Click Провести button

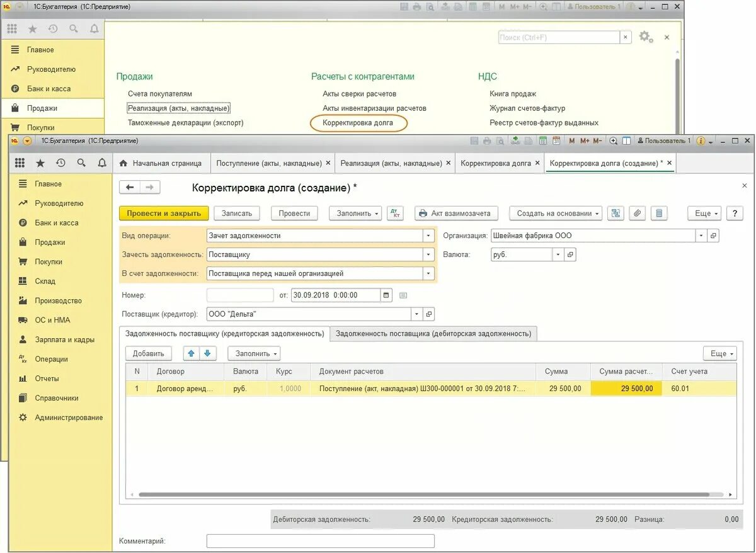point(295,214)
